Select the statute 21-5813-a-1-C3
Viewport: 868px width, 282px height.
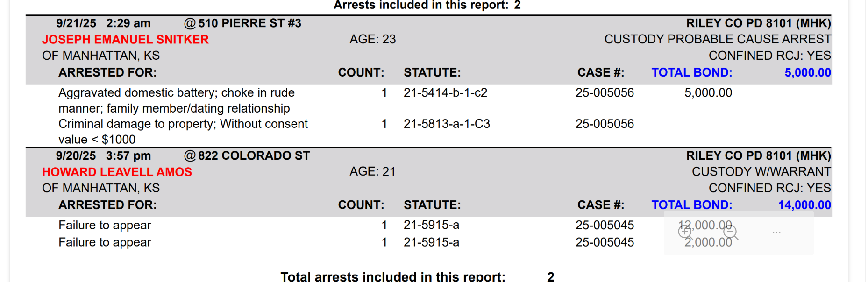[447, 124]
